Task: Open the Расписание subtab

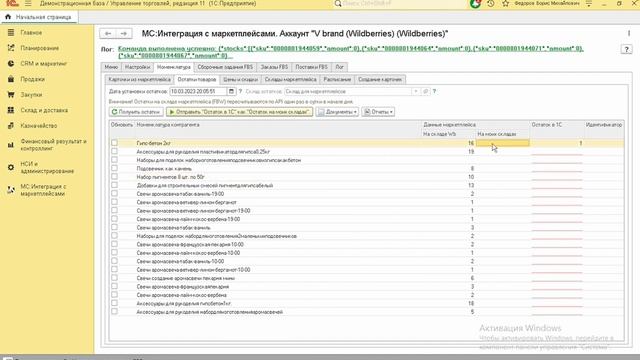Action: pyautogui.click(x=337, y=80)
